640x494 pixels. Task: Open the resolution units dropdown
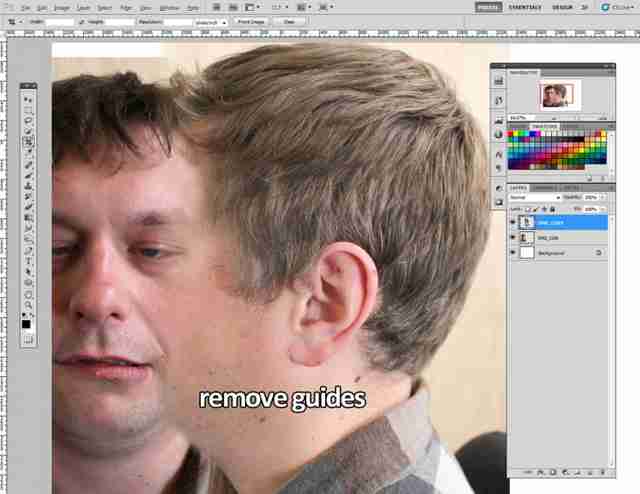(211, 22)
